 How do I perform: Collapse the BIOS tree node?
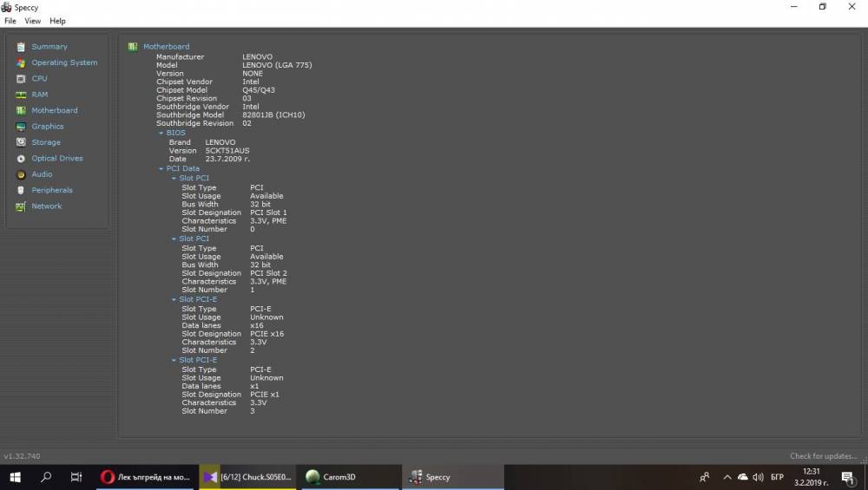click(161, 134)
